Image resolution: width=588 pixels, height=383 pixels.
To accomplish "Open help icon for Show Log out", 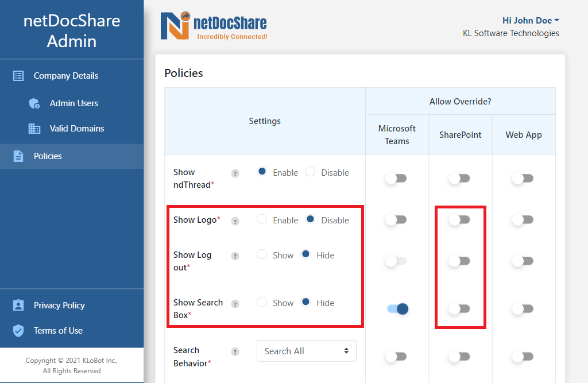I will [235, 256].
